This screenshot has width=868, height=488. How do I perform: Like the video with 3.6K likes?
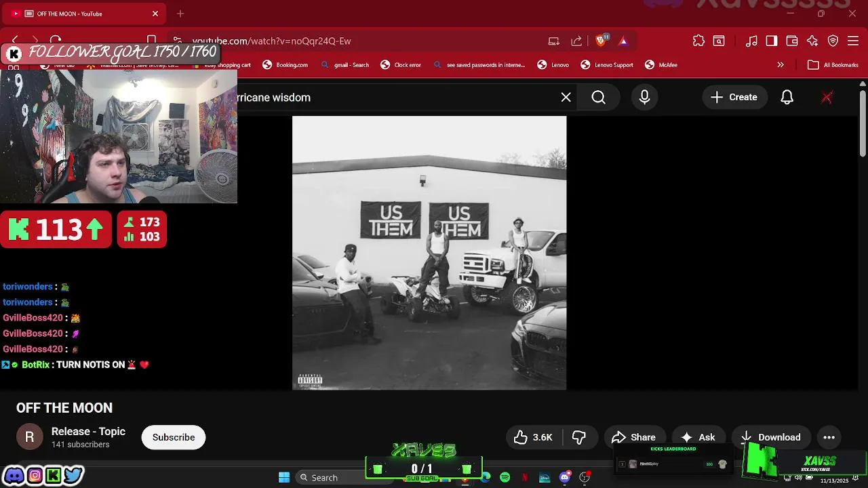tap(533, 437)
